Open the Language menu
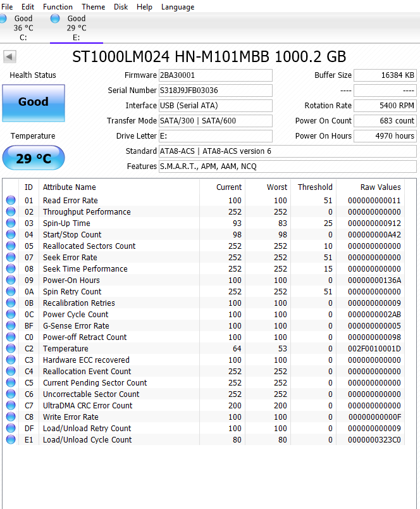The image size is (420, 509). click(x=178, y=7)
